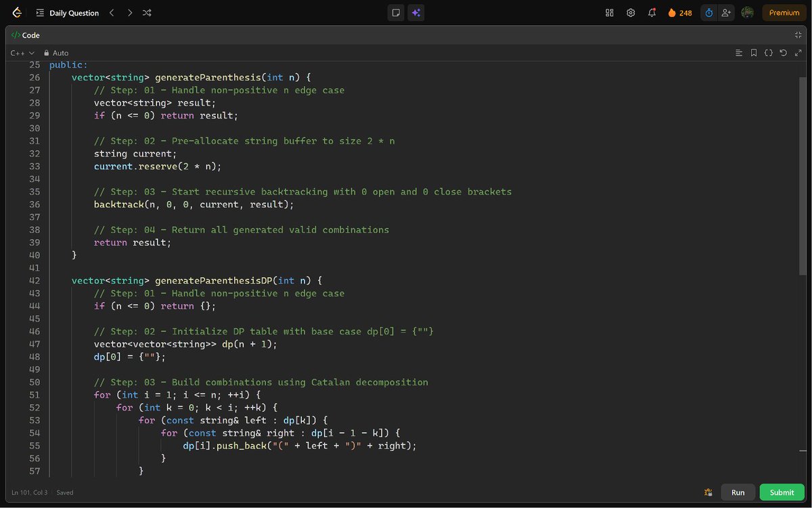The width and height of the screenshot is (812, 508).
Task: Click line number 26
Action: [x=35, y=77]
